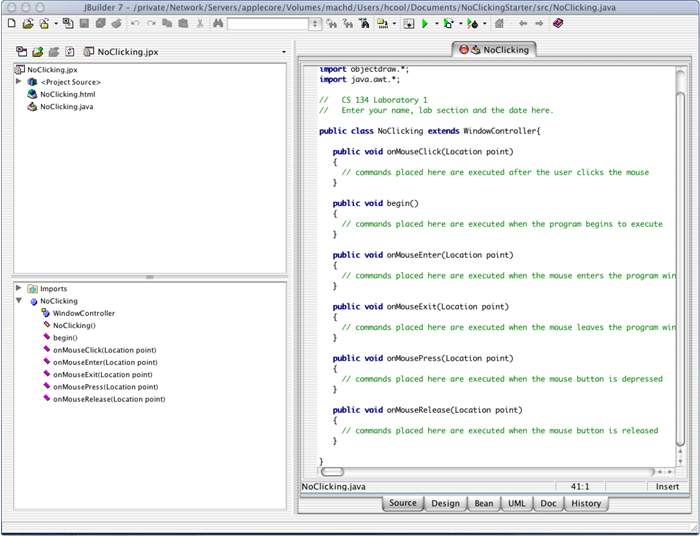
Task: Switch to the Design tab
Action: [x=445, y=504]
